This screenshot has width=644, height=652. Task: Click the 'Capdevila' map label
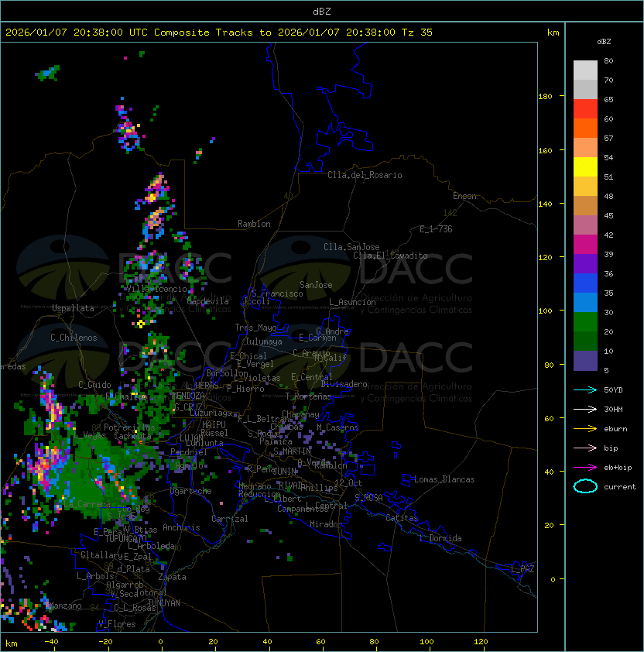pyautogui.click(x=208, y=301)
